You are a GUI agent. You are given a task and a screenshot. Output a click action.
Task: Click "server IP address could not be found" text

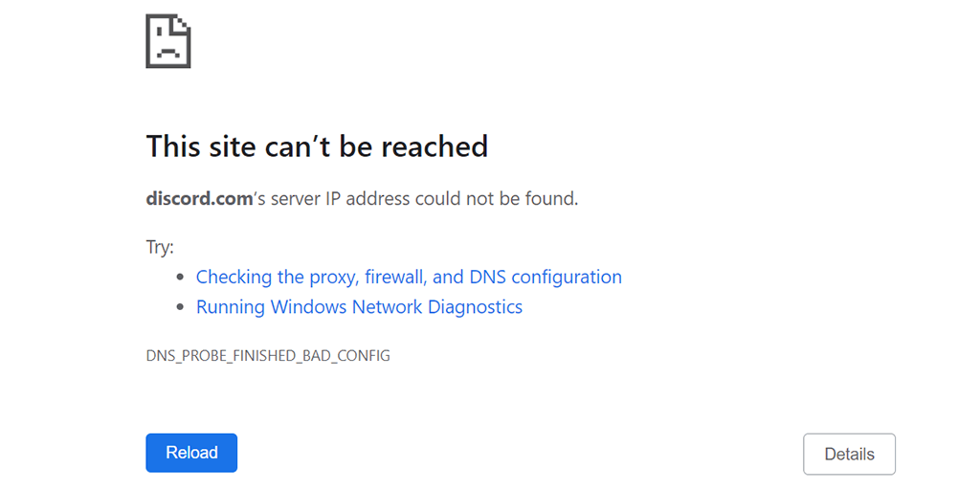coord(424,199)
